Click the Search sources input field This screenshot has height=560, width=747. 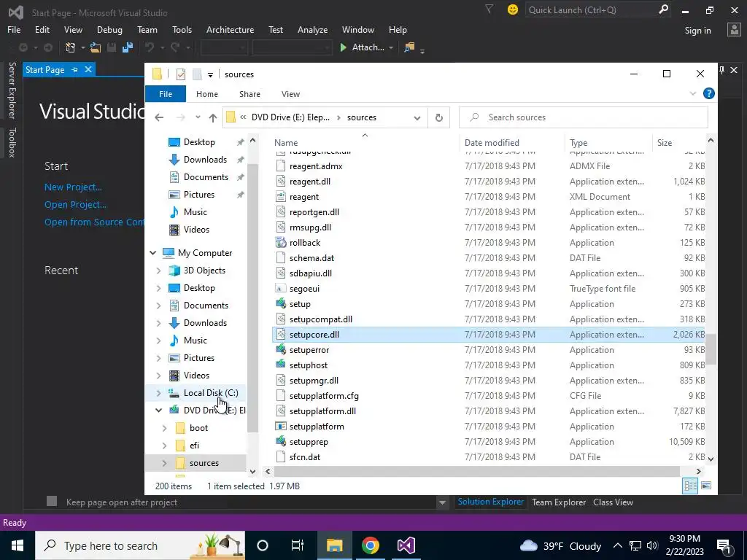click(x=583, y=117)
